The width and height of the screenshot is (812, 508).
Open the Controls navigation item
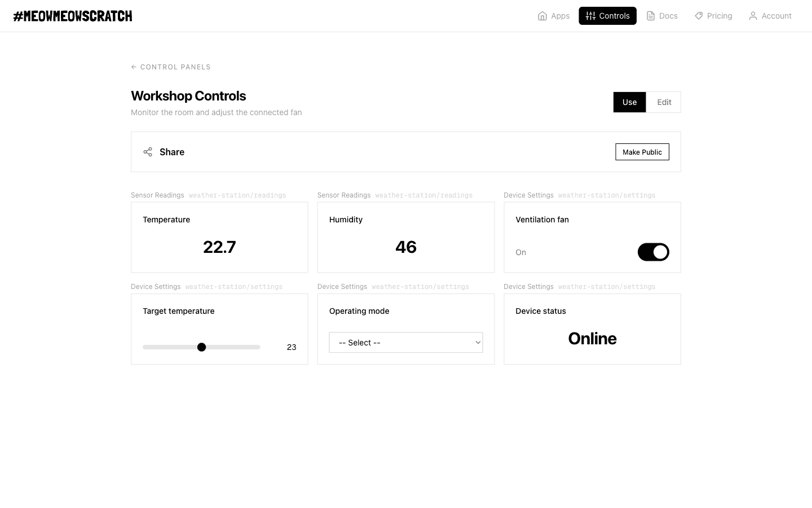(x=607, y=16)
